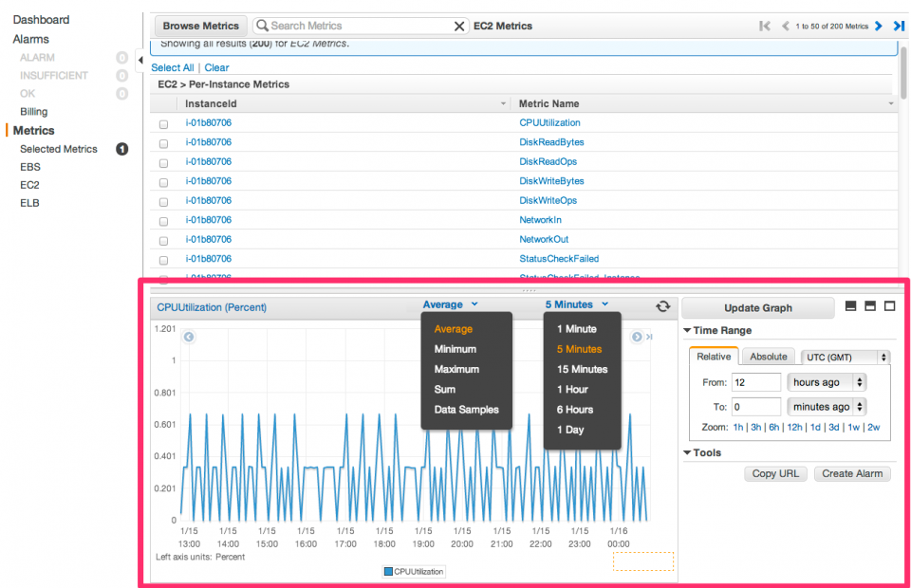Clear the Search Metrics field
911x588 pixels.
pyautogui.click(x=459, y=26)
